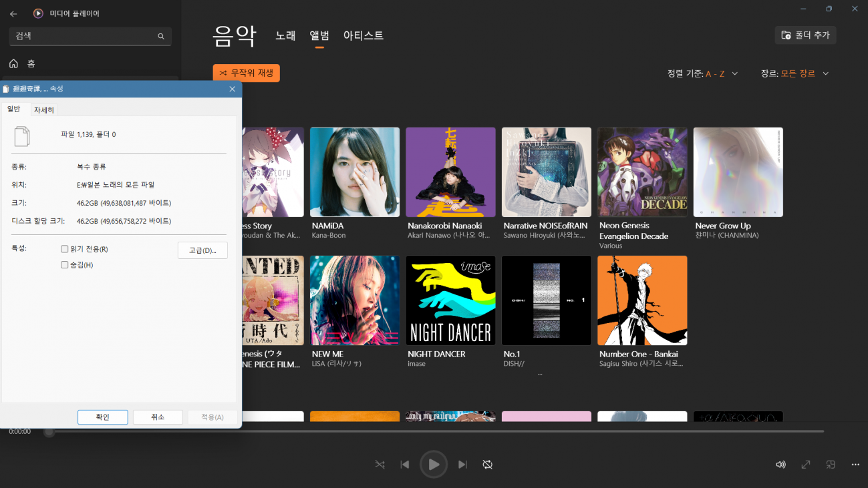Viewport: 868px width, 488px height.
Task: Click the Media Player app logo icon
Action: 38,13
